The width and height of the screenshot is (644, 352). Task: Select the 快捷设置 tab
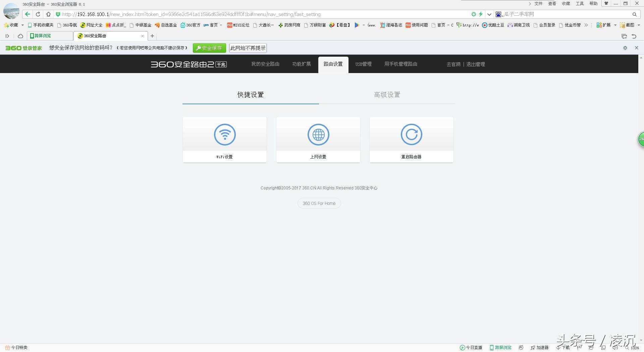click(x=251, y=95)
